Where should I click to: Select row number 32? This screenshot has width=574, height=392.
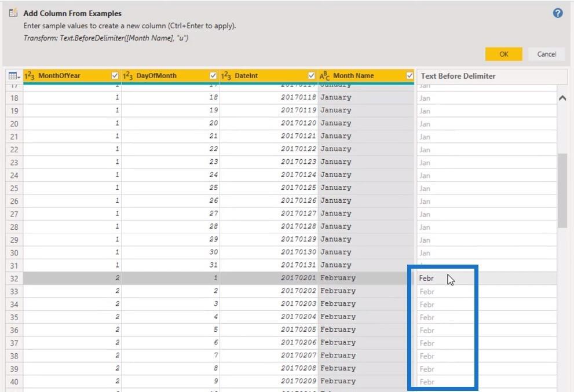pos(14,279)
